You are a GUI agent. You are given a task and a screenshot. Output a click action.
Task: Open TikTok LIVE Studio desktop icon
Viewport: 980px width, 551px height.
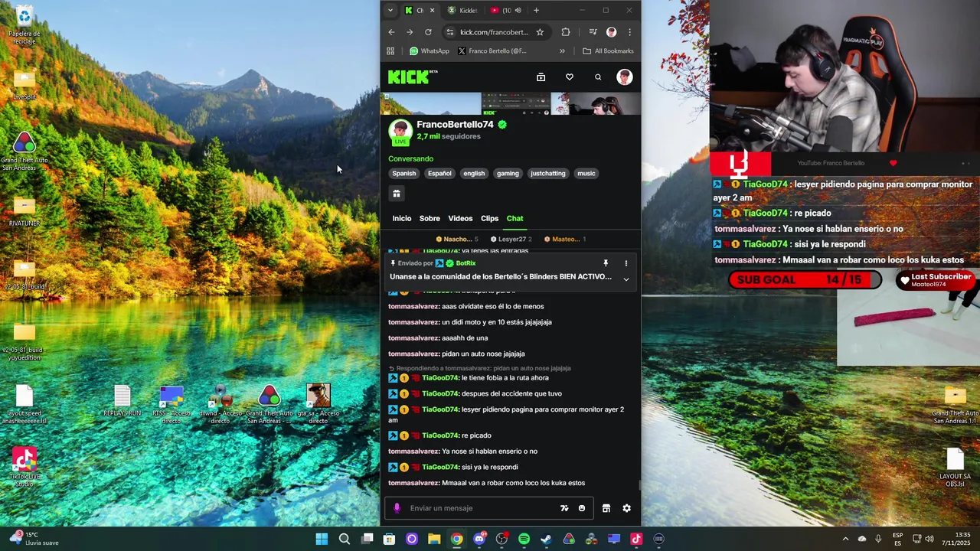pos(24,468)
